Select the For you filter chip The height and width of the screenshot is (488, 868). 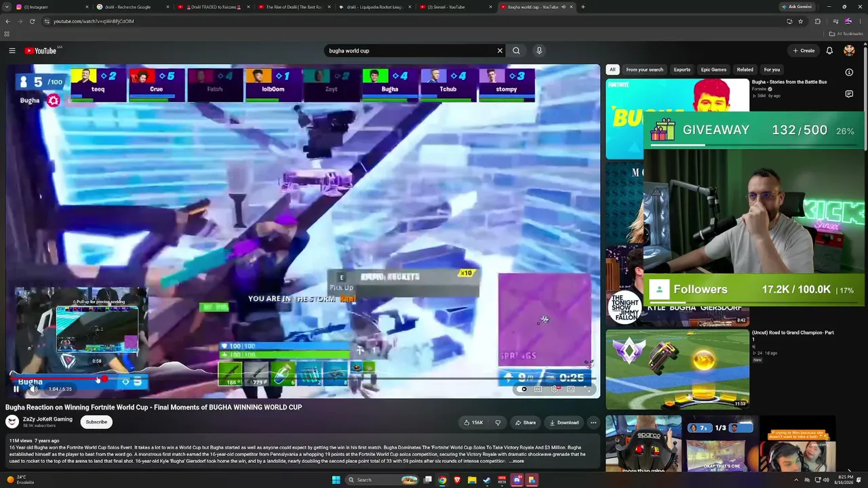click(772, 69)
